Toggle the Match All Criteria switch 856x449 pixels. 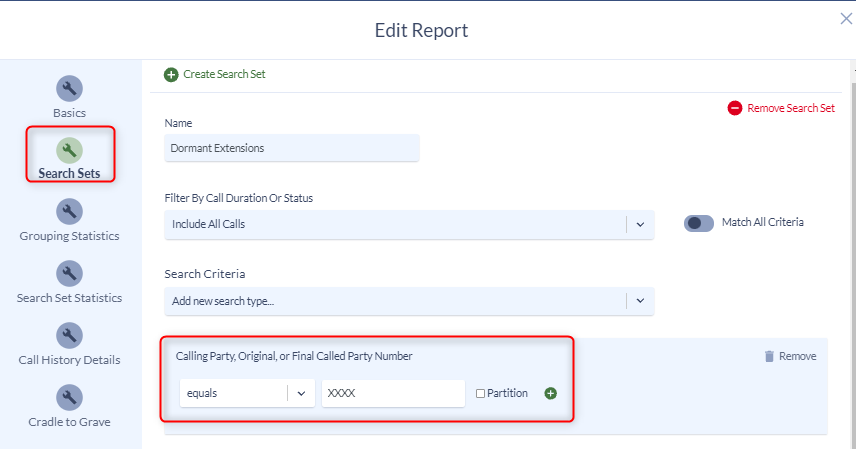[x=699, y=223]
